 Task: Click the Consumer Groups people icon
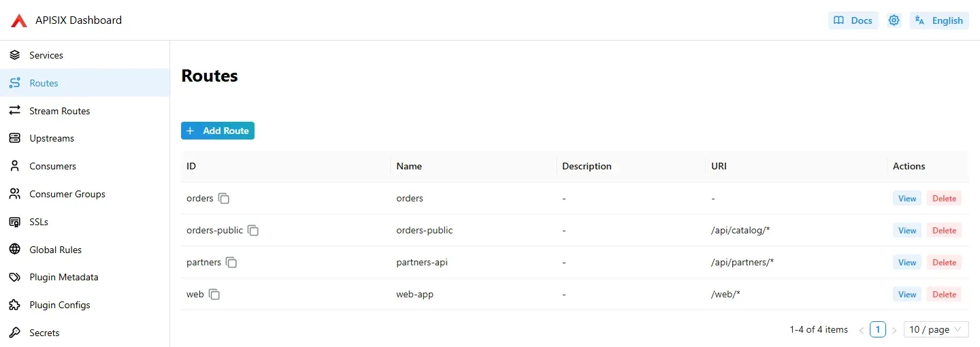(x=15, y=194)
